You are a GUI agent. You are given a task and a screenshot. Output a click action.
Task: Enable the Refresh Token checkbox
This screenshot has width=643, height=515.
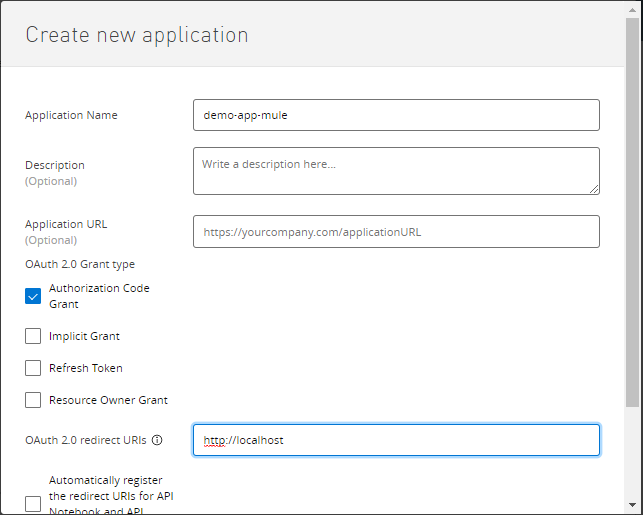tap(33, 368)
